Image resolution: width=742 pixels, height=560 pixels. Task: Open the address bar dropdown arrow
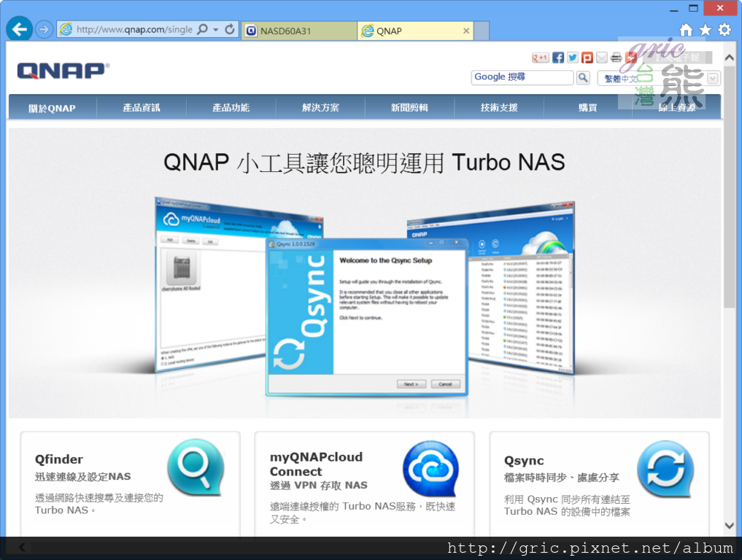click(216, 29)
